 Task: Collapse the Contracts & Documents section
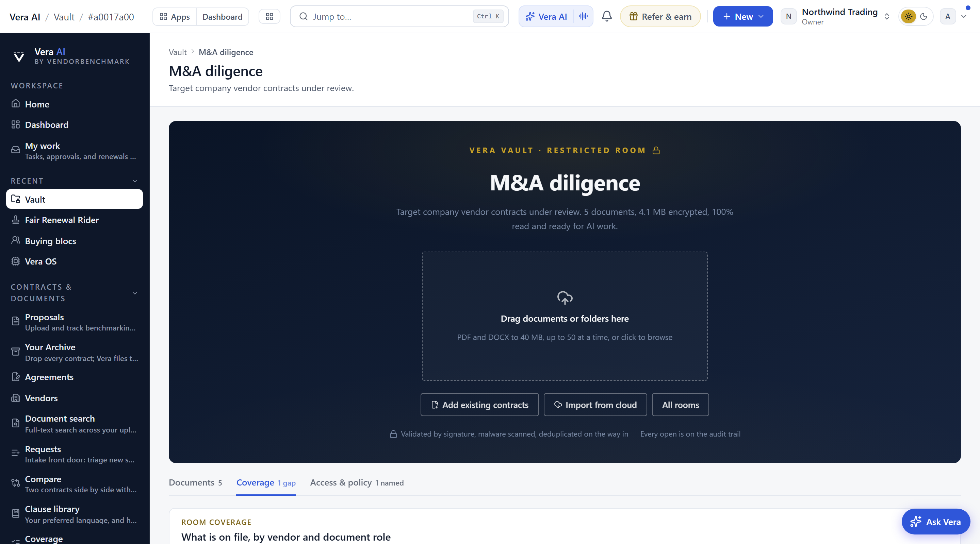coord(135,293)
